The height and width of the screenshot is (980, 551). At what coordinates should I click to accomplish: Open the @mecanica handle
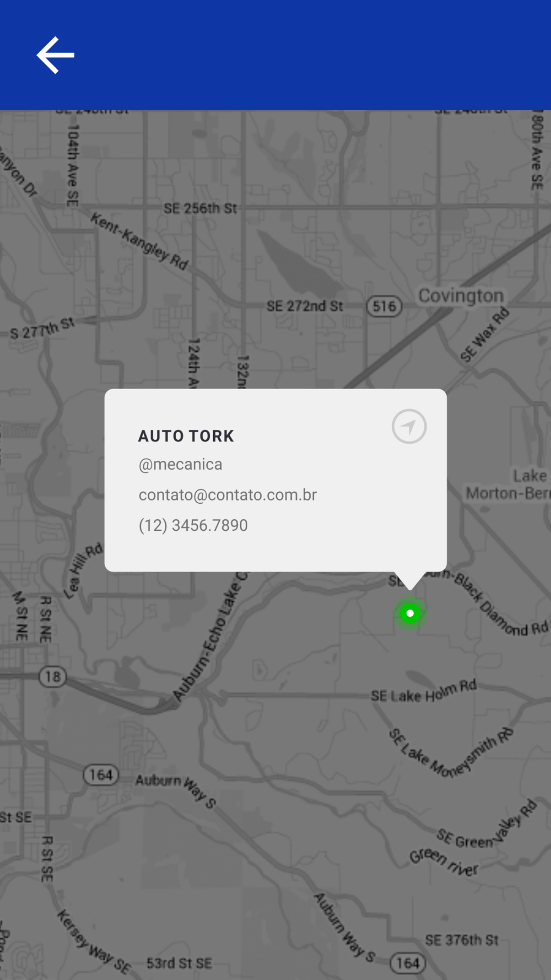click(180, 464)
